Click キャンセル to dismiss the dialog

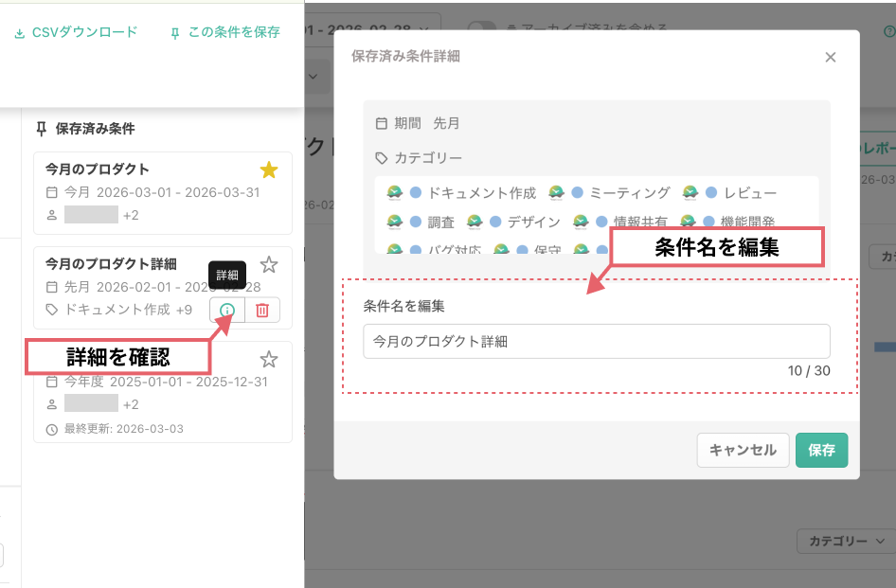(x=743, y=450)
